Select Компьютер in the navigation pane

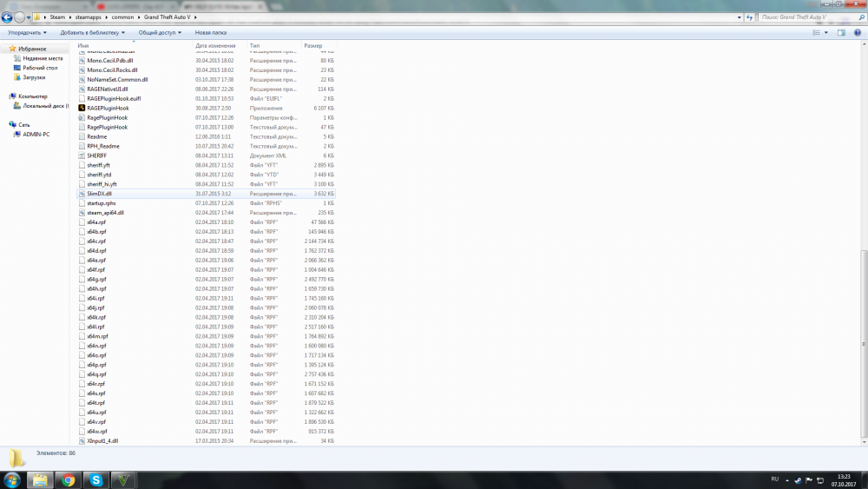point(33,96)
